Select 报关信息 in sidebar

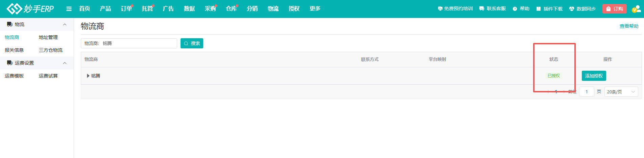pos(14,50)
